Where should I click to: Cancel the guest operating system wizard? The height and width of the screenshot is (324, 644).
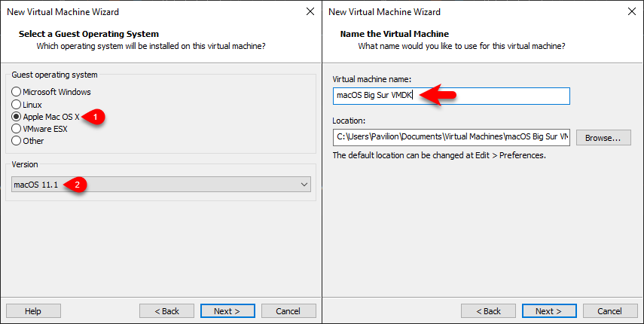(x=288, y=311)
